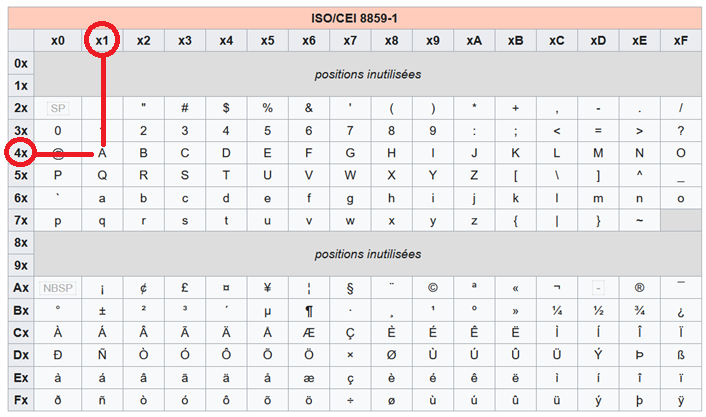Screen dimensions: 706x417
Task: Select the Æ ligature capital cell
Action: (309, 333)
